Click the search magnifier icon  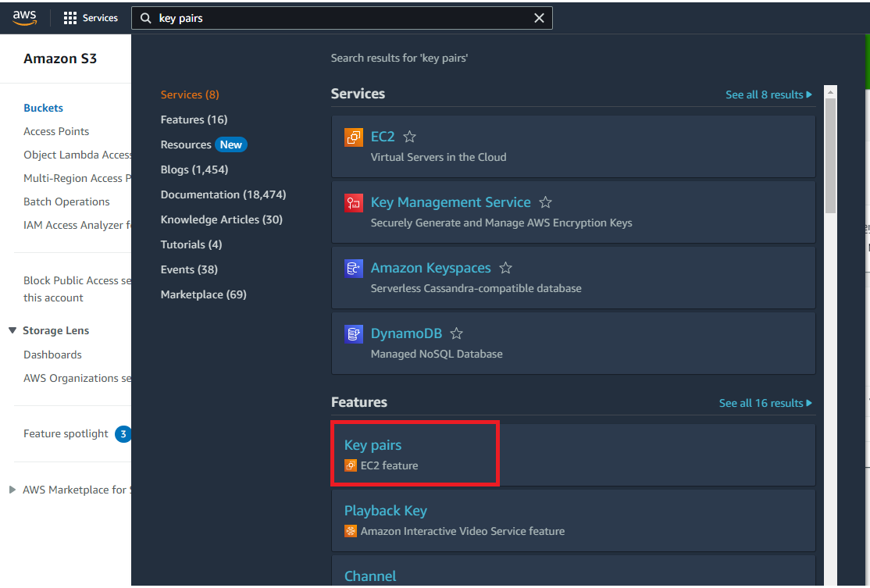click(145, 18)
